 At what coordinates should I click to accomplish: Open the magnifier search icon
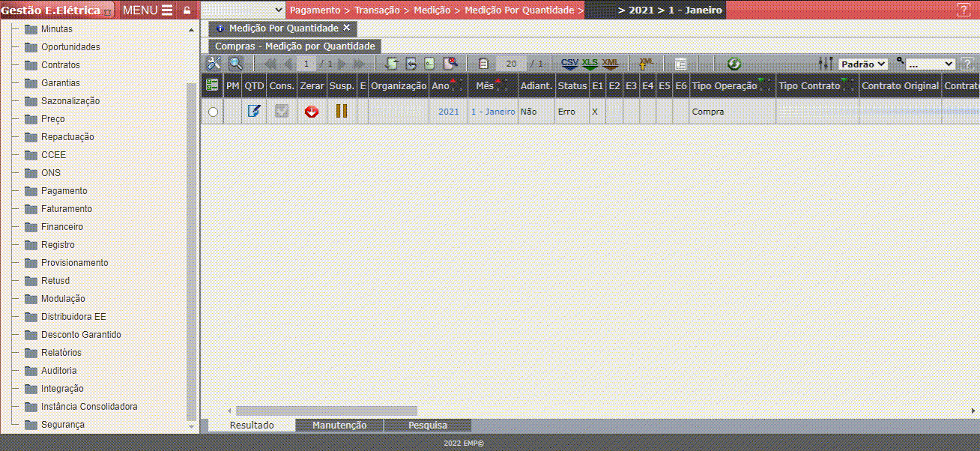point(235,64)
